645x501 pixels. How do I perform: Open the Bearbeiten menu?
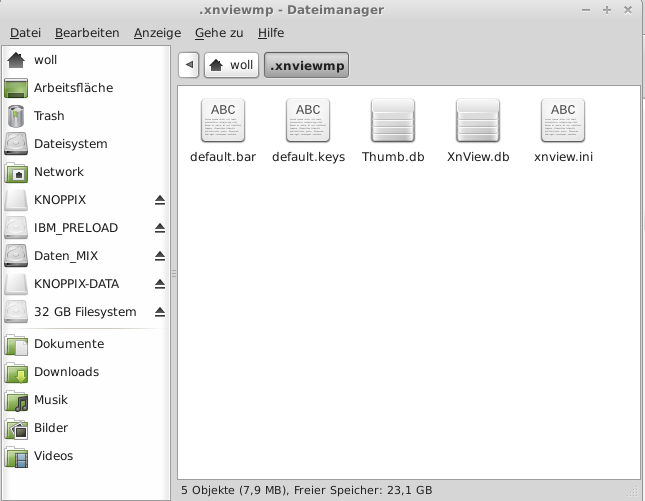[x=87, y=33]
